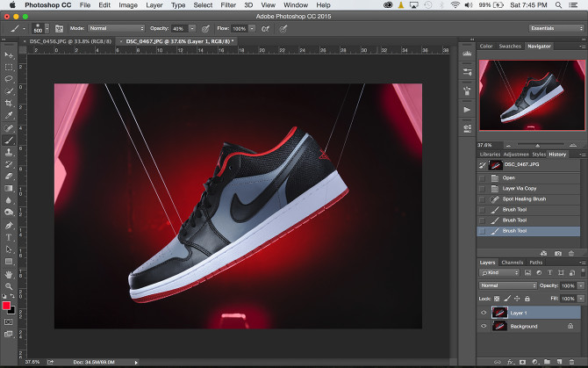
Task: Open the Brush Preset picker arrow
Action: pyautogui.click(x=47, y=28)
